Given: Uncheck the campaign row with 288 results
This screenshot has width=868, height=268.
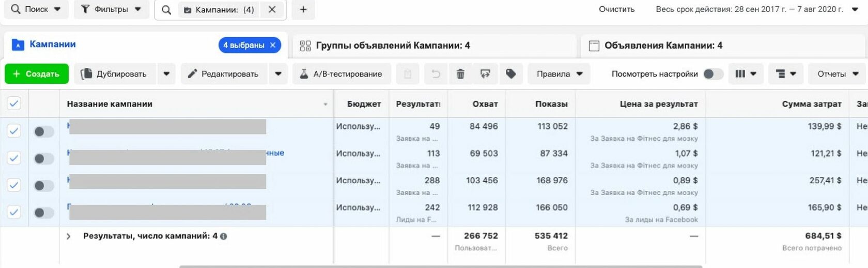Looking at the screenshot, I should click(x=14, y=185).
